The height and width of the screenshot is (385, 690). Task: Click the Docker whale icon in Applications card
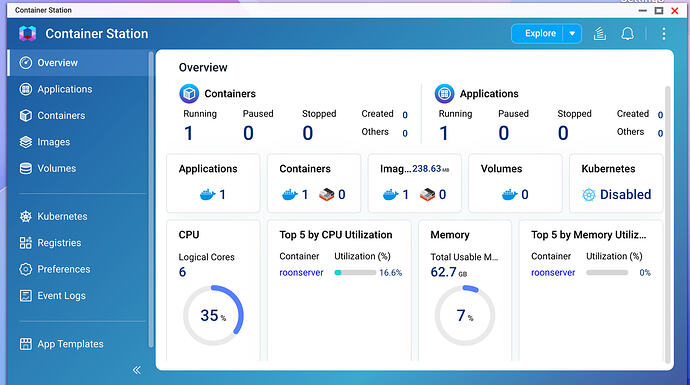pos(208,194)
